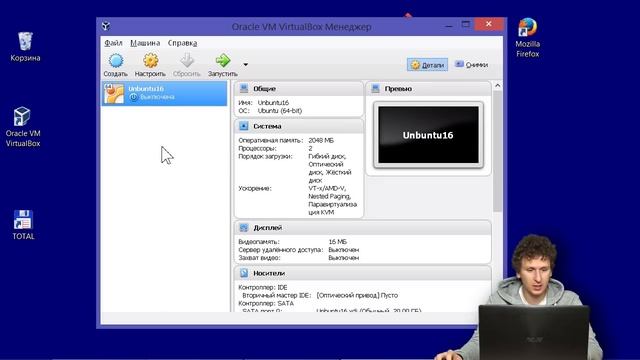Click the Превью section header
This screenshot has height=360, width=640.
[429, 89]
